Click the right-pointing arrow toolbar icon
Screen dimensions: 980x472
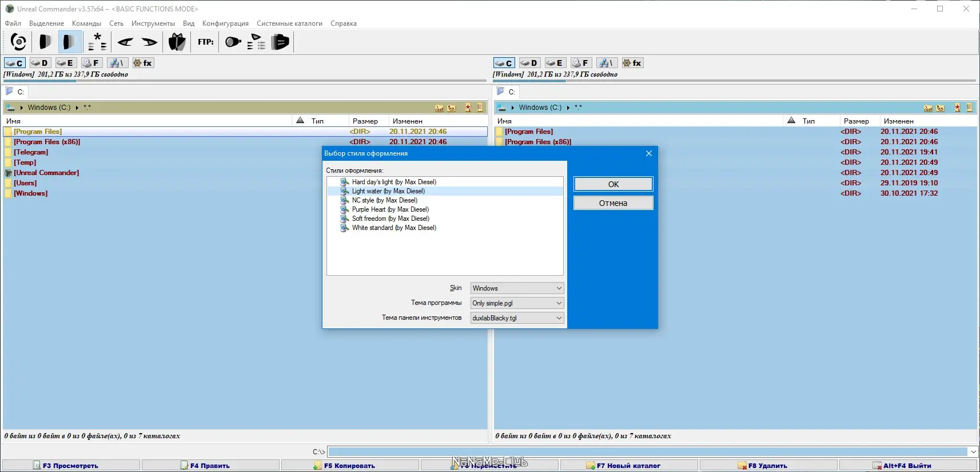pyautogui.click(x=149, y=42)
